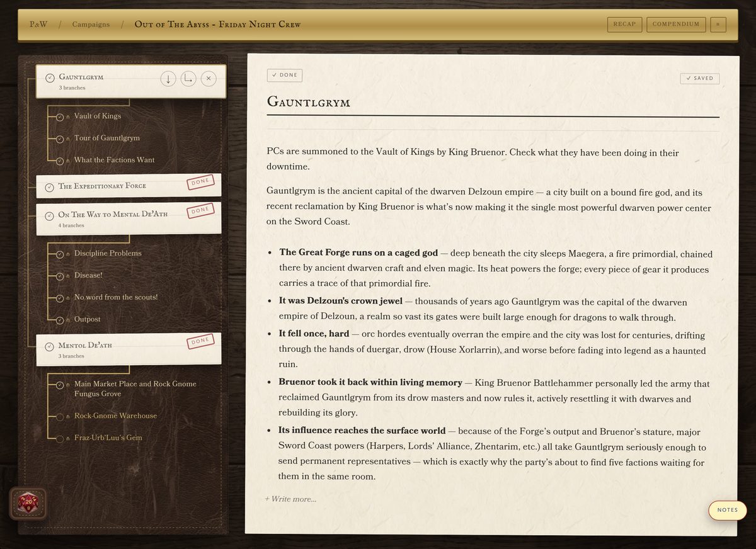Screen dimensions: 756x549
Task: Click the small icon beside Outpost
Action: click(68, 320)
